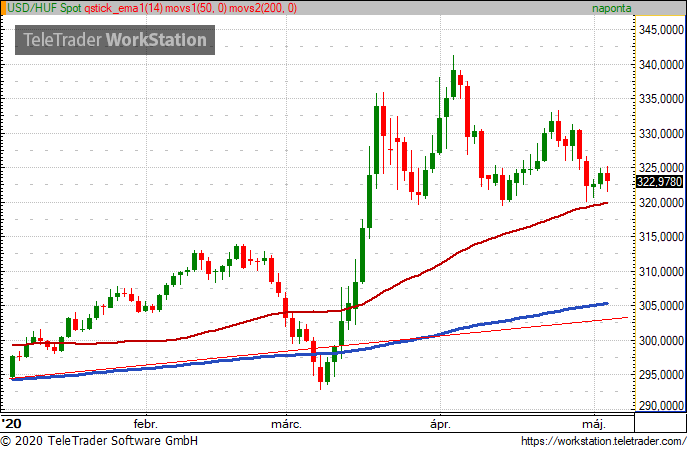The width and height of the screenshot is (687, 450).
Task: Click the 335,0000 price axis label
Action: pos(661,99)
